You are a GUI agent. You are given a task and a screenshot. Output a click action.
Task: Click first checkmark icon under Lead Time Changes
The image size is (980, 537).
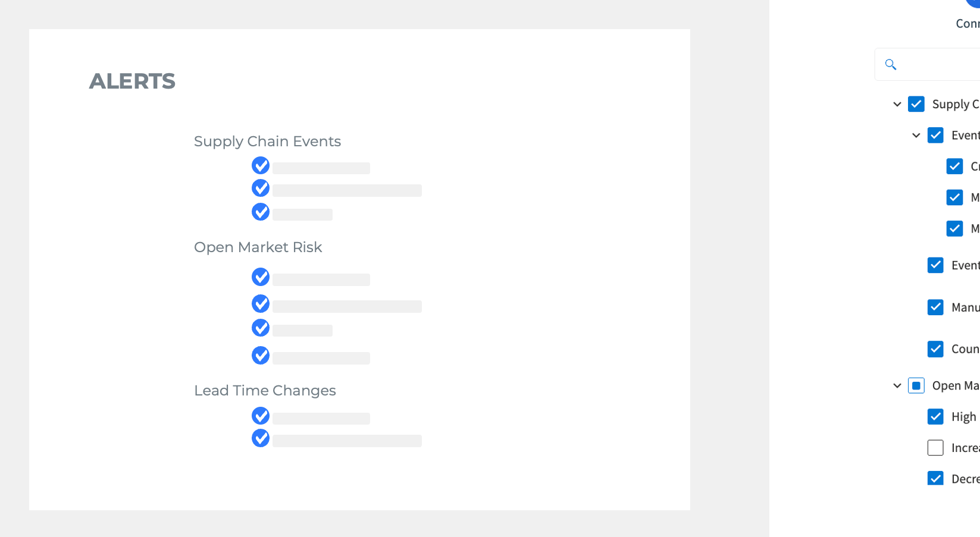coord(261,416)
